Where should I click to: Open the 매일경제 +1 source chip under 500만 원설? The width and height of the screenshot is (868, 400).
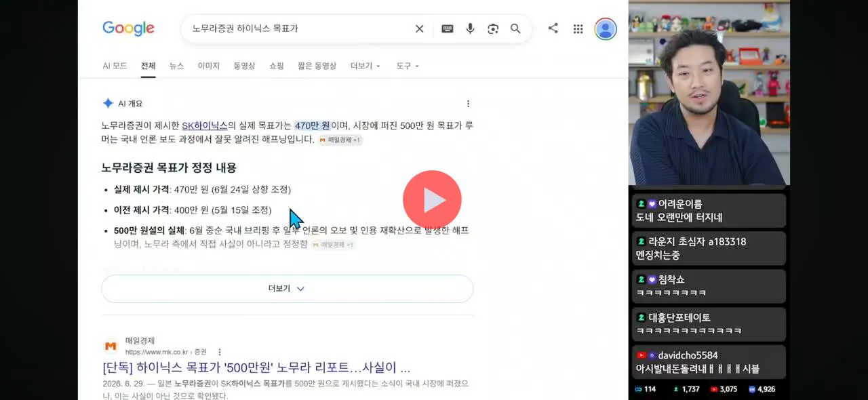coord(333,244)
